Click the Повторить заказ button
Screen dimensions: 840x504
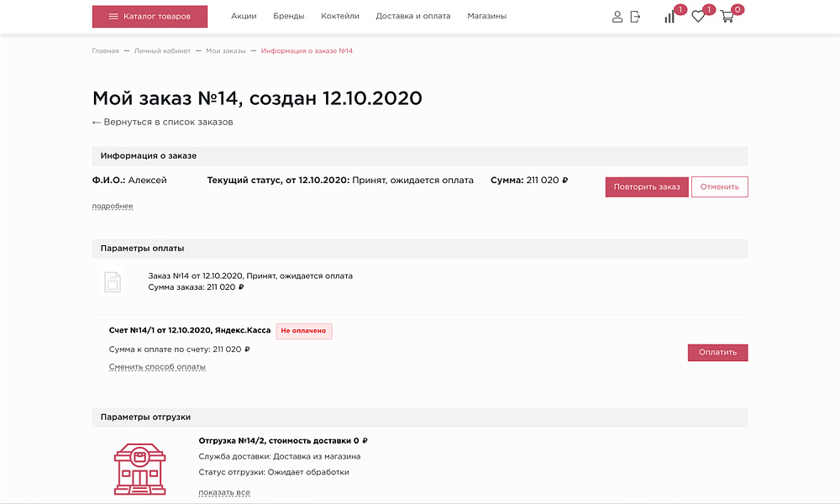coord(646,186)
